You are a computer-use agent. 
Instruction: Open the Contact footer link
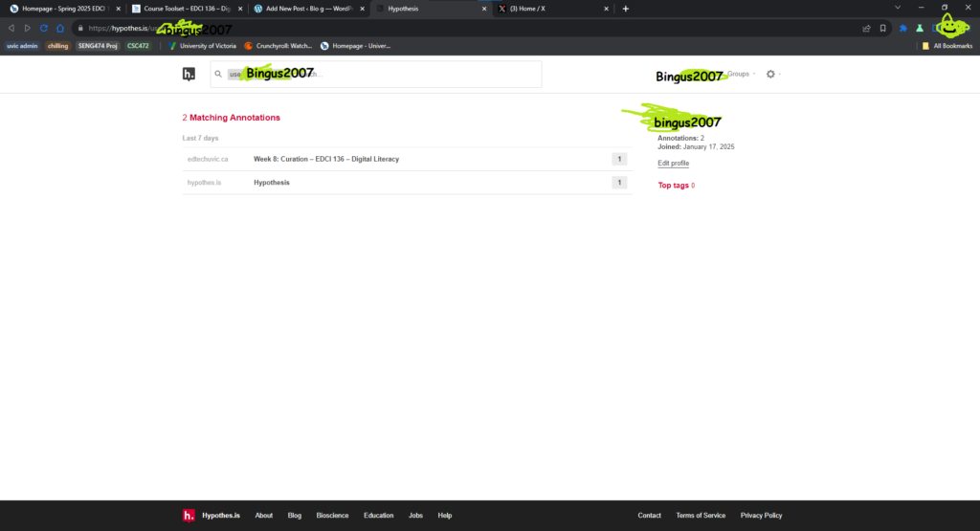[x=650, y=516]
